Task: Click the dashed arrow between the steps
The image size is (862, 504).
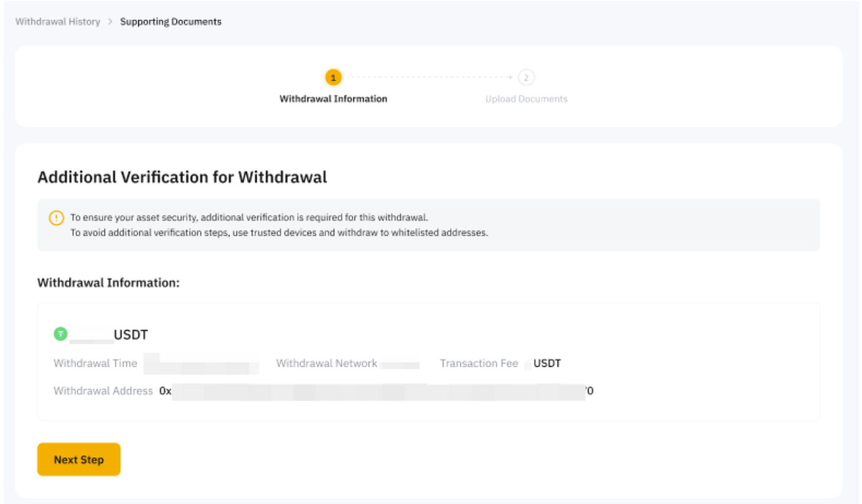Action: tap(429, 78)
